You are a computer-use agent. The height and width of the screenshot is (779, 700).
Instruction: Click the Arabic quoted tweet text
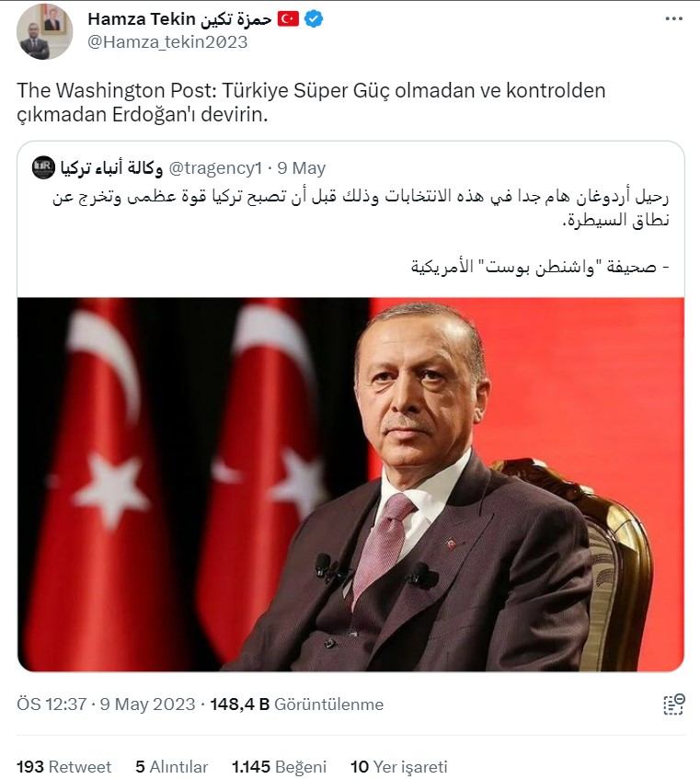pyautogui.click(x=361, y=231)
